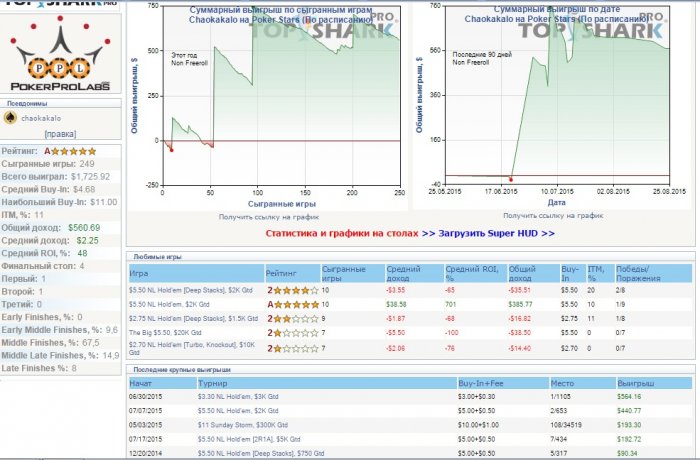700x460 pixels.
Task: Click the spade icon beside chaokakalo
Action: tap(10, 118)
